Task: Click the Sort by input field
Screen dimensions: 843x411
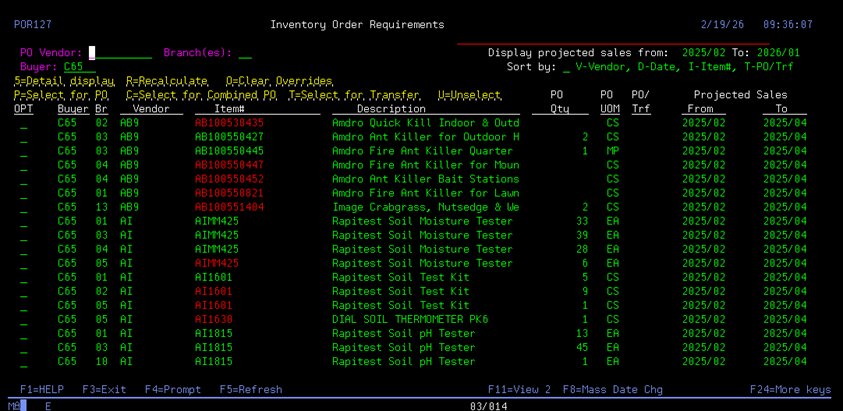Action: 568,67
